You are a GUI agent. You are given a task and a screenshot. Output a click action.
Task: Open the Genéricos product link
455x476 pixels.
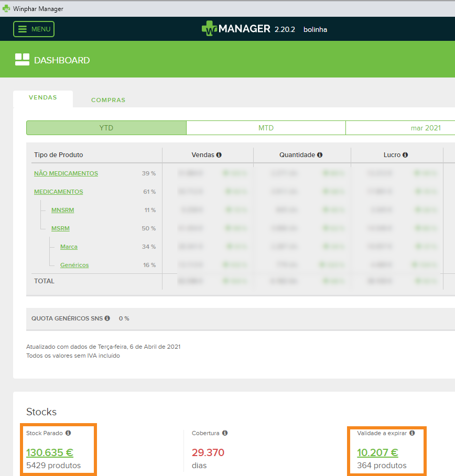point(74,265)
